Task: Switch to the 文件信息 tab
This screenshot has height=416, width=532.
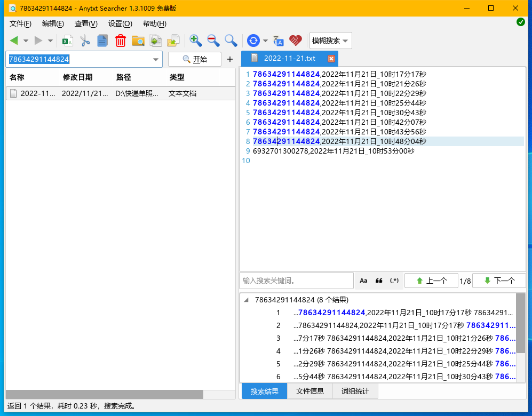Action: click(x=310, y=391)
